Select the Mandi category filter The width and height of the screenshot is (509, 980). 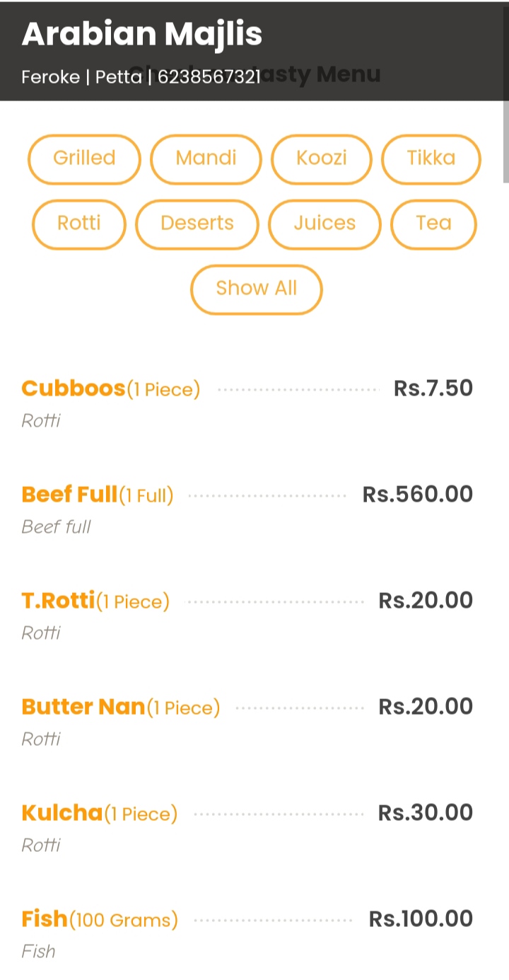[x=206, y=158]
